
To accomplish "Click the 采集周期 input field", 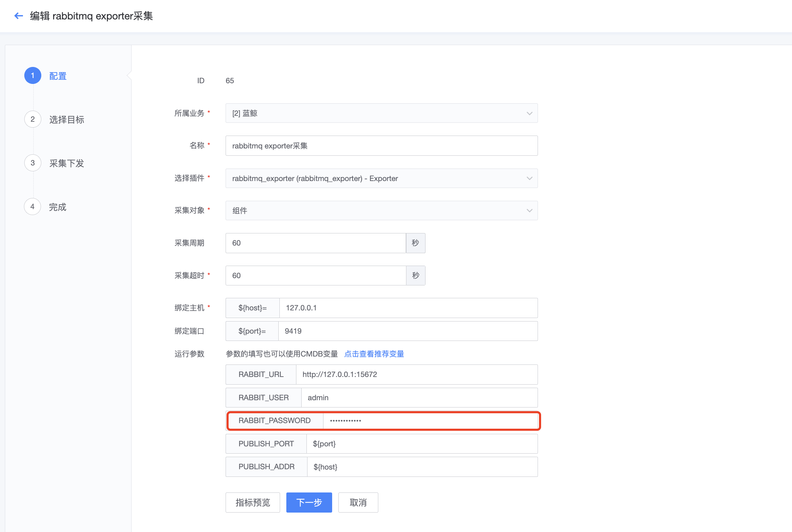I will coord(315,243).
